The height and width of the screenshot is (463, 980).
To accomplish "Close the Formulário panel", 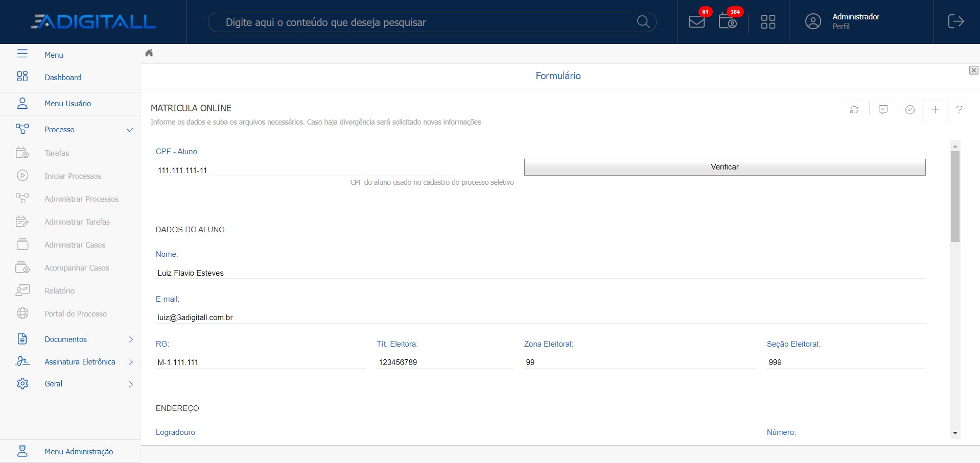I will (974, 70).
